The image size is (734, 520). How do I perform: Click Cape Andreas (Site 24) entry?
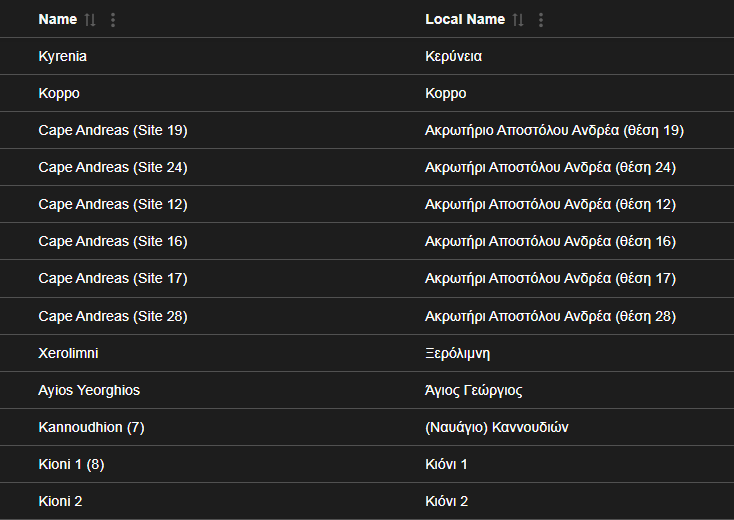[113, 167]
